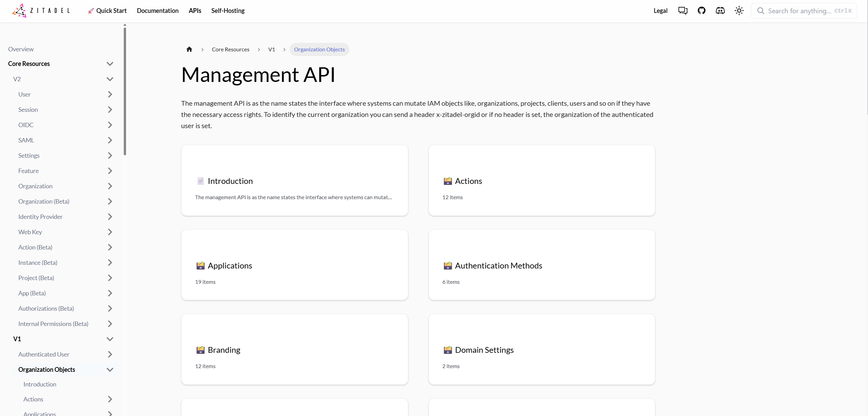The width and height of the screenshot is (868, 416).
Task: Collapse the Organization Objects chevron
Action: pyautogui.click(x=110, y=369)
